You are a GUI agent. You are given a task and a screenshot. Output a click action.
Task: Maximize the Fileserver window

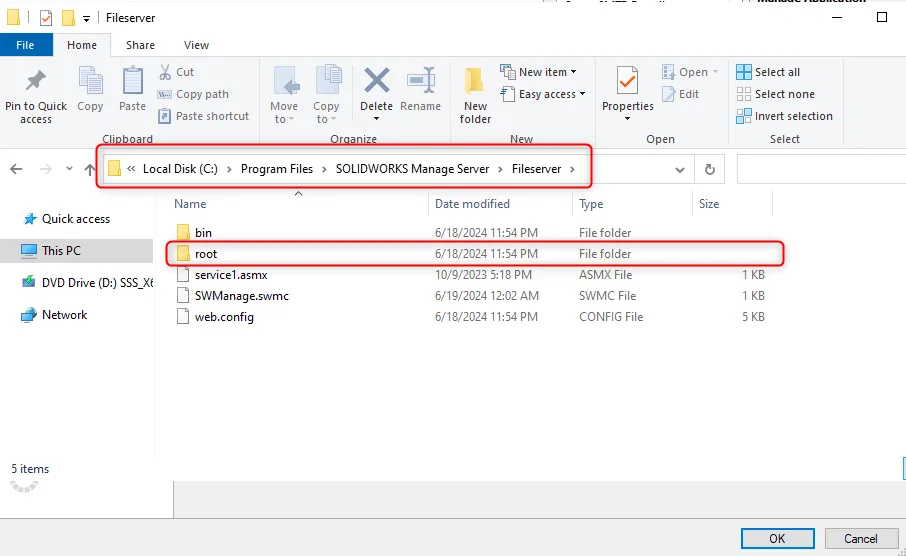click(882, 17)
